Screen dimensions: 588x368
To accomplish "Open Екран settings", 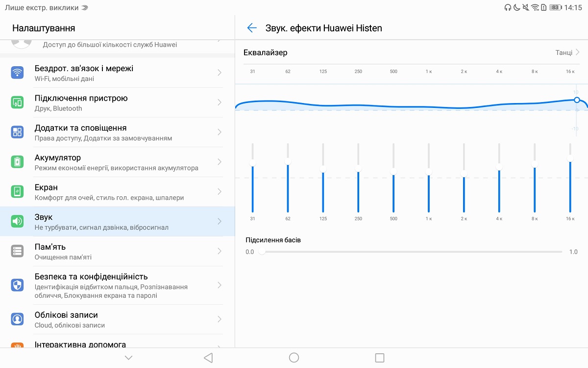I will [118, 191].
